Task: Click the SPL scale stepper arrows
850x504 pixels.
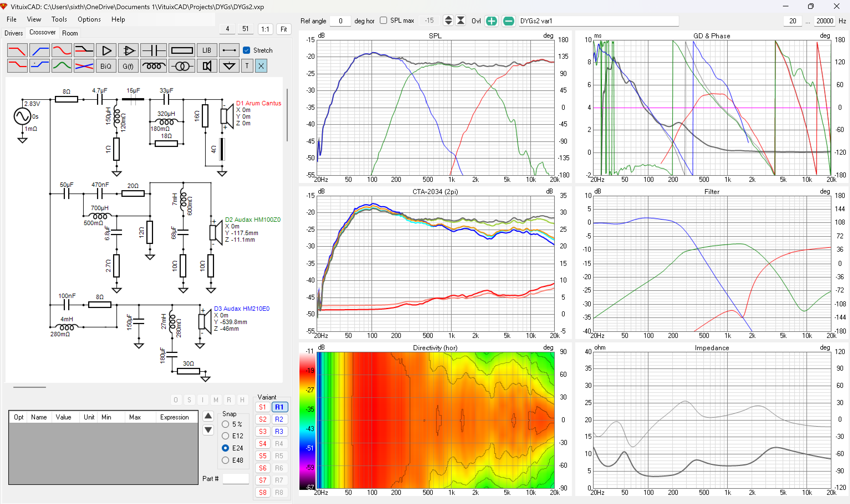Action: pos(448,21)
